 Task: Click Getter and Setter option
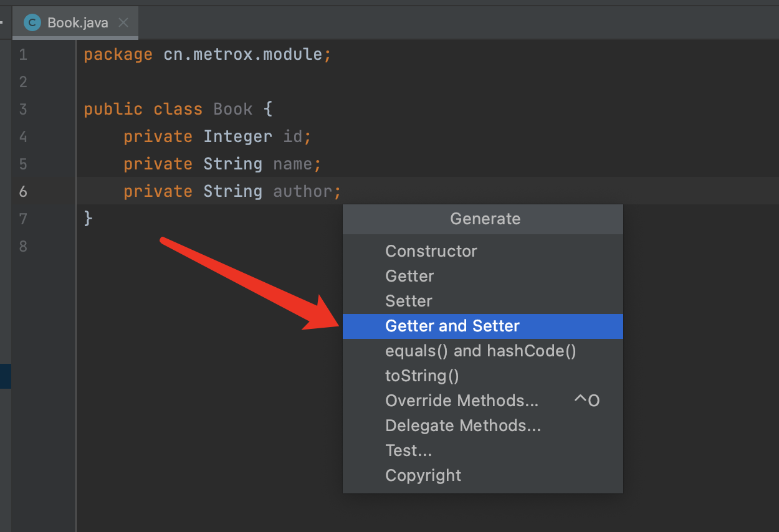coord(452,326)
